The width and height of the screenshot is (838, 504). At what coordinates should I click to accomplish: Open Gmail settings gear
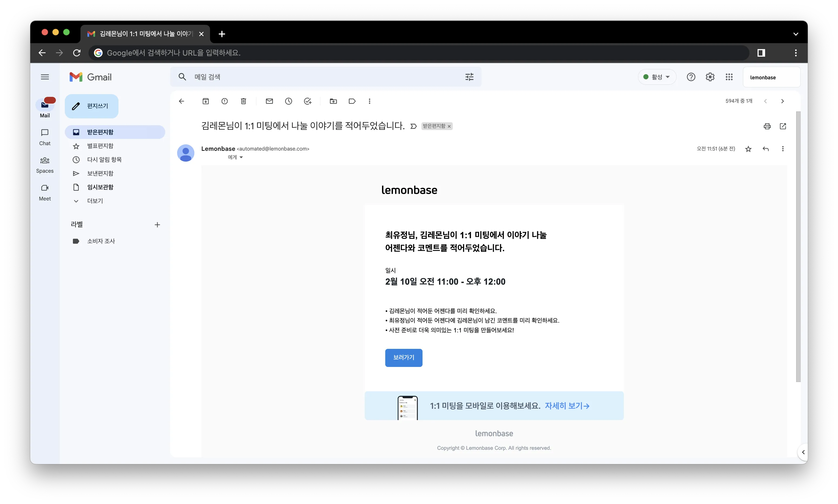point(710,77)
